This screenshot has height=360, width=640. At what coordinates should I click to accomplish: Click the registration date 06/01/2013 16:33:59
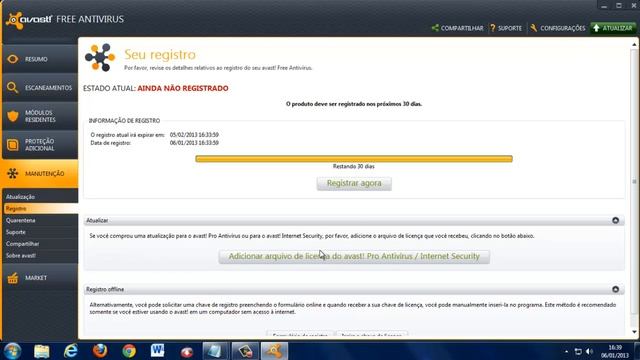point(194,143)
